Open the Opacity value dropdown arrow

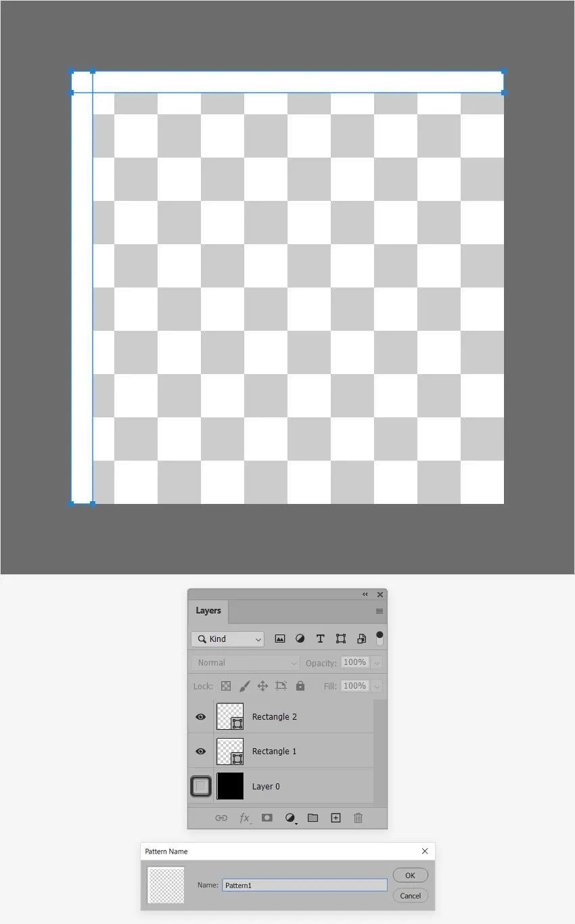(377, 663)
